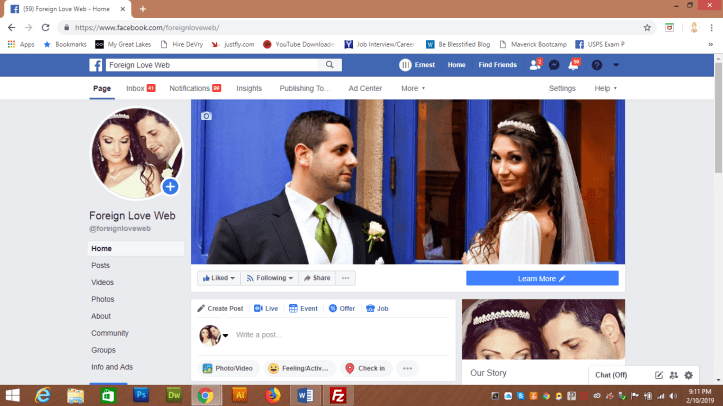Open the Messenger icon
Image resolution: width=723 pixels, height=406 pixels.
pos(554,65)
